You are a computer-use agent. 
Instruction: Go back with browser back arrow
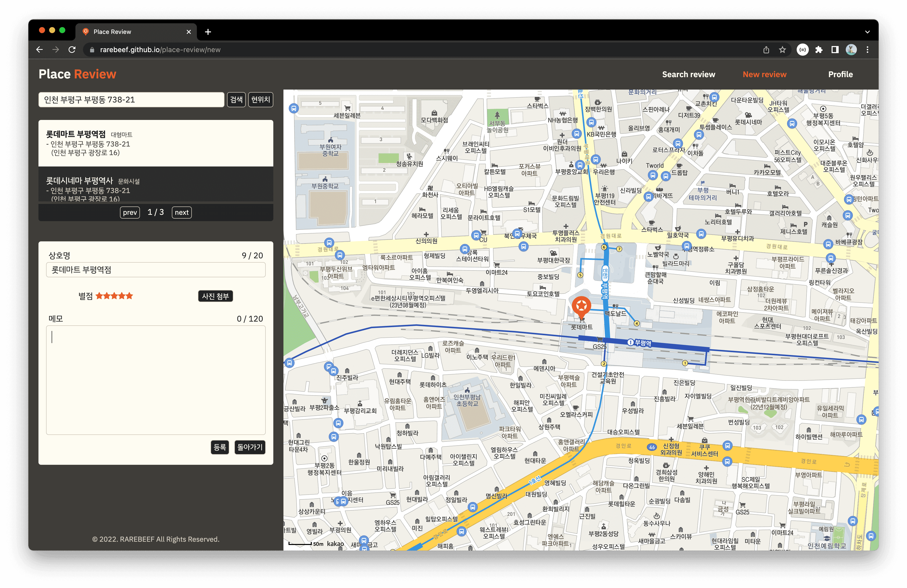tap(39, 50)
